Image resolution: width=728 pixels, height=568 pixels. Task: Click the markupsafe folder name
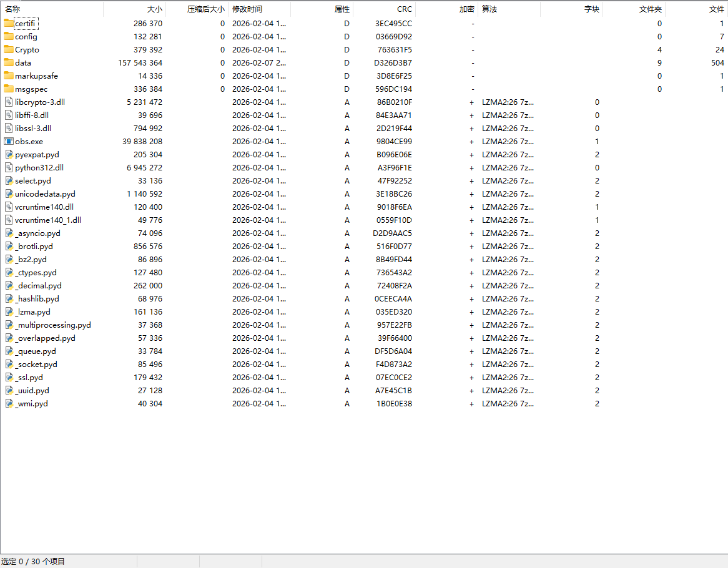[x=36, y=76]
